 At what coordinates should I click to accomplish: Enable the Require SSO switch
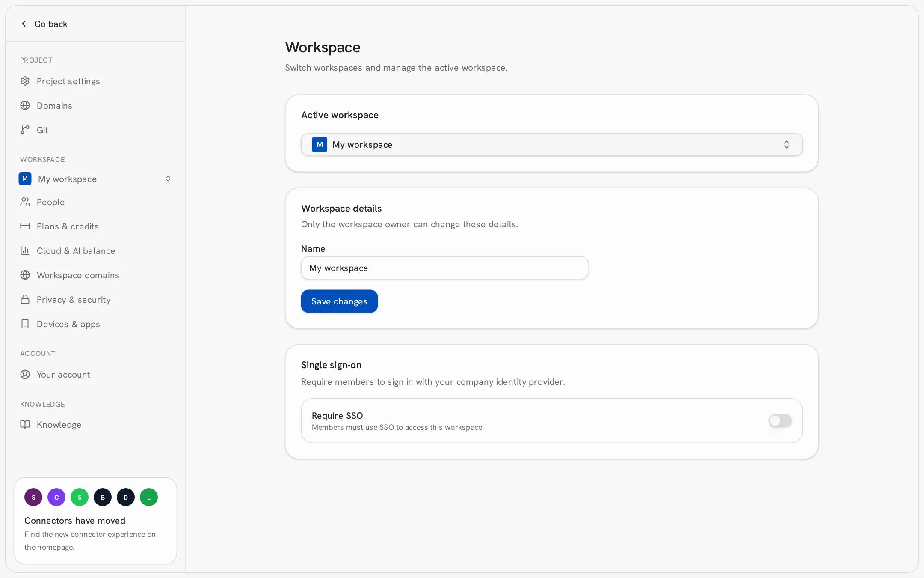click(780, 421)
